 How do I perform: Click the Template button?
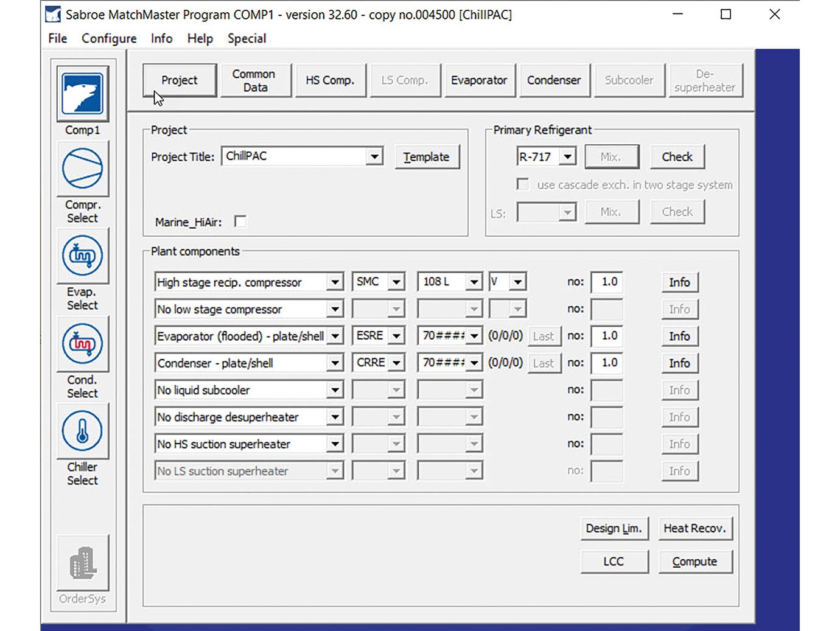tap(426, 156)
